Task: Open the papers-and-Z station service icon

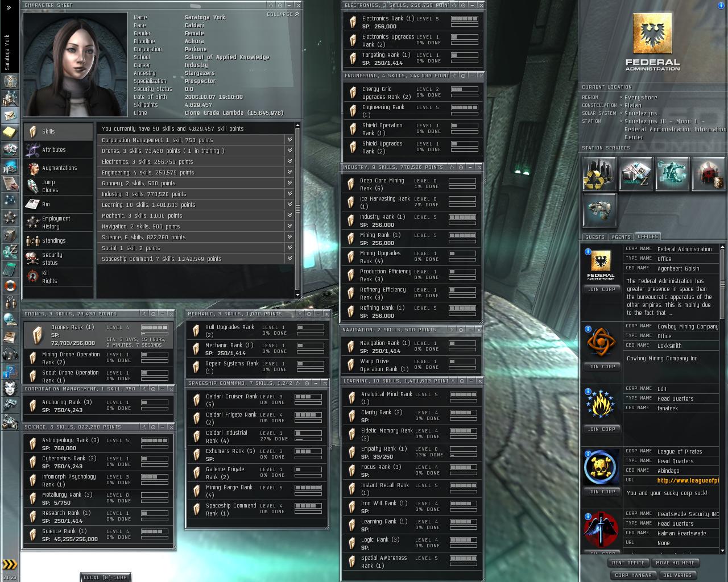Action: (636, 174)
